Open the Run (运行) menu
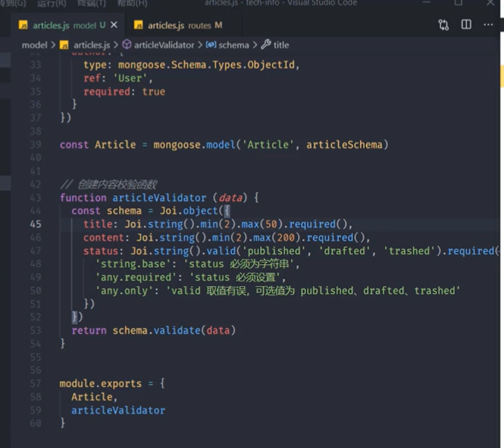 tap(51, 3)
